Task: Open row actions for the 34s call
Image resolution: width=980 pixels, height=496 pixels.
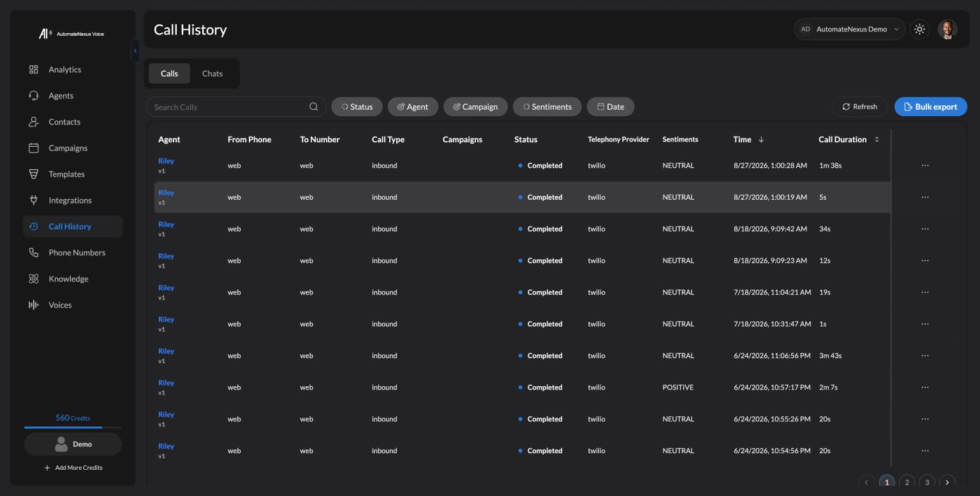Action: click(x=925, y=229)
